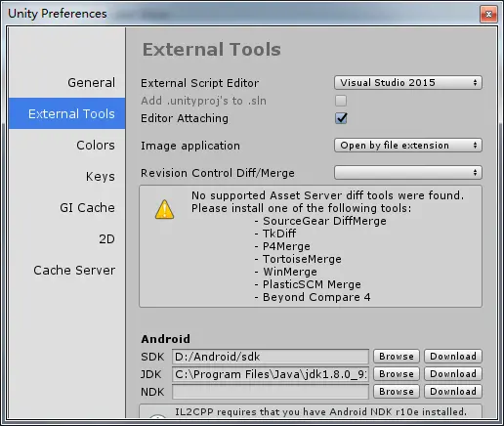
Task: Switch to the Colors tab
Action: [96, 145]
